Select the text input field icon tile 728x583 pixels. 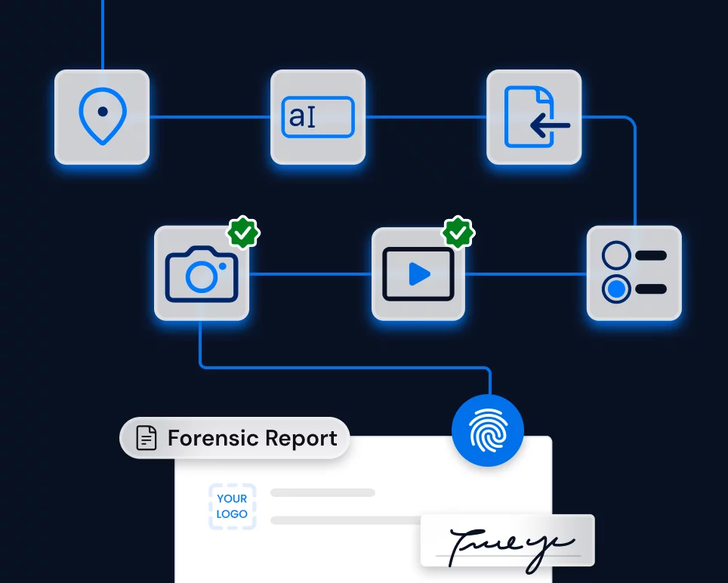tap(318, 117)
